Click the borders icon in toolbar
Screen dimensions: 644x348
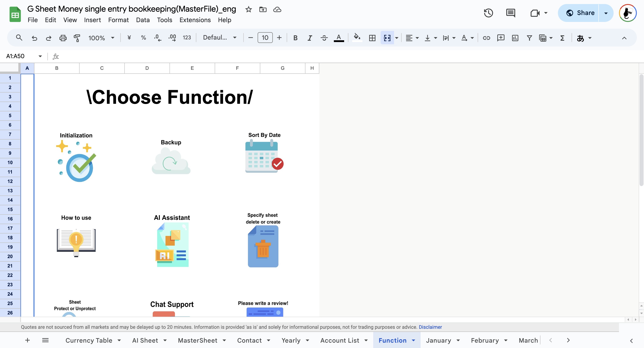[372, 38]
